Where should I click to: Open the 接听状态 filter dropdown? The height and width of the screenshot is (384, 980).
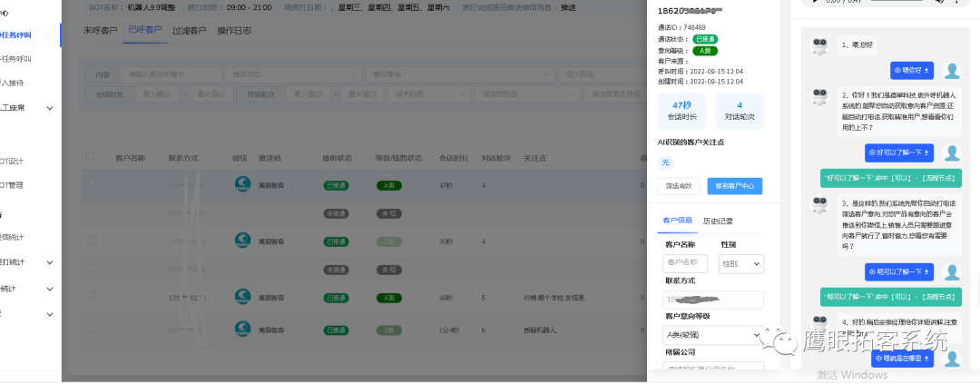coord(294,74)
